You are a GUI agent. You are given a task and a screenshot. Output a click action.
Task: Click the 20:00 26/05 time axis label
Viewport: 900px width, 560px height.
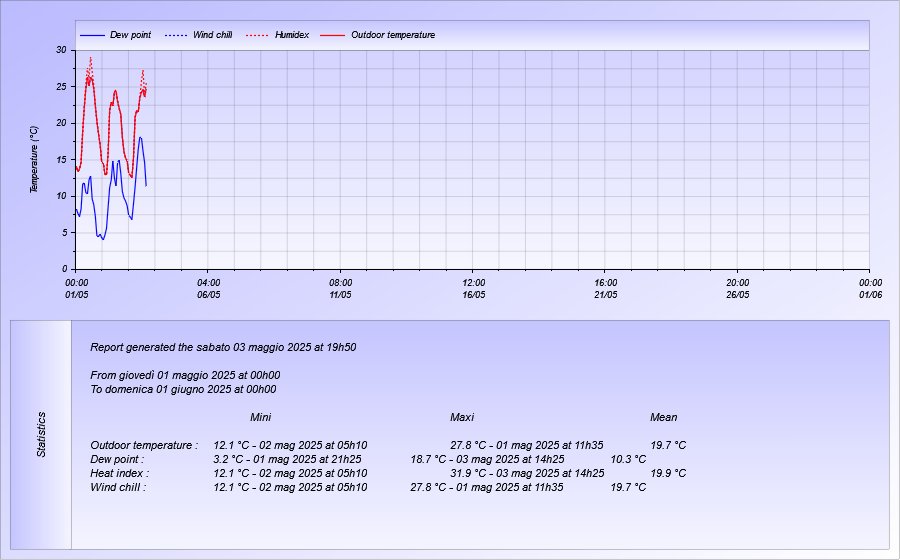click(x=738, y=289)
